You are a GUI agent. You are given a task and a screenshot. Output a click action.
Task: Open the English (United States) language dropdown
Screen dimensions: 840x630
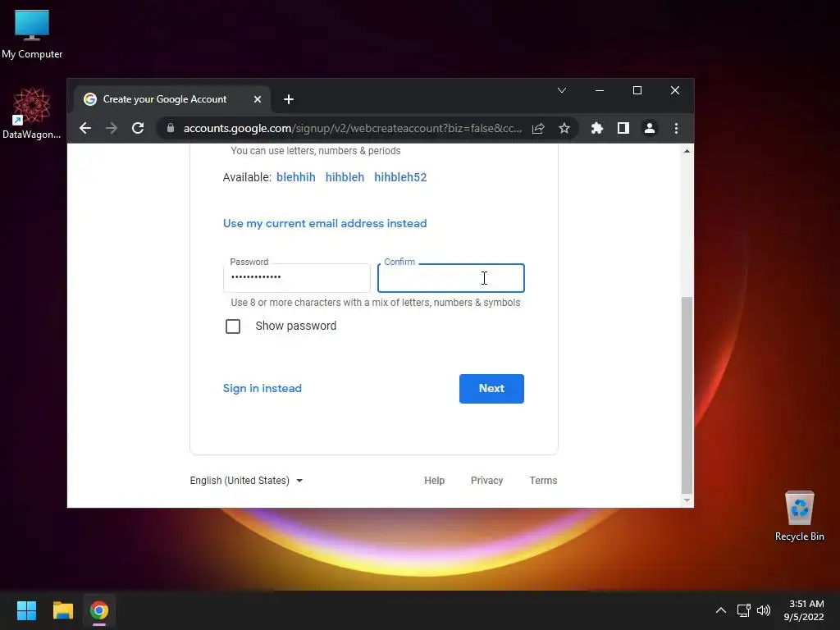click(246, 481)
